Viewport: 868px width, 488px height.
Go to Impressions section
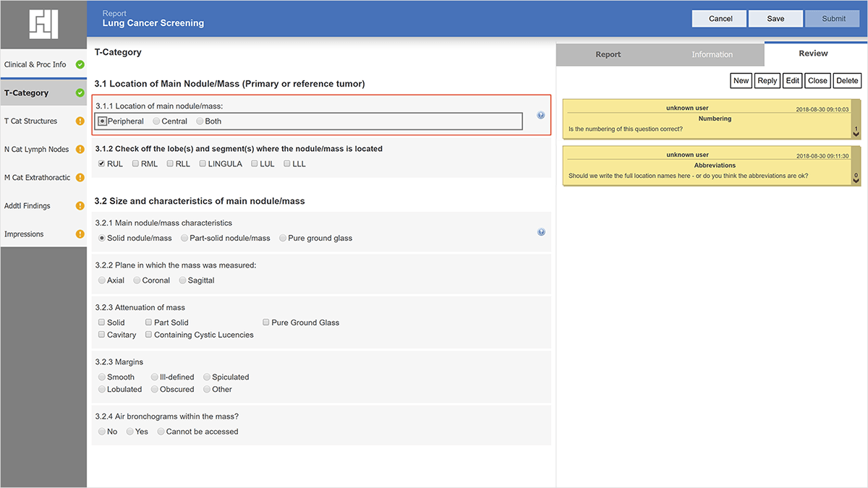(43, 234)
